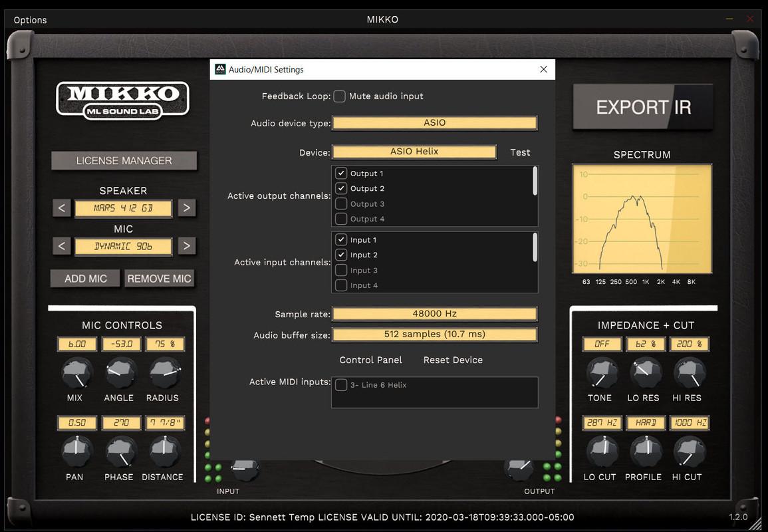Select the next mic with right arrow
Screen dimensions: 768x532
pos(187,246)
